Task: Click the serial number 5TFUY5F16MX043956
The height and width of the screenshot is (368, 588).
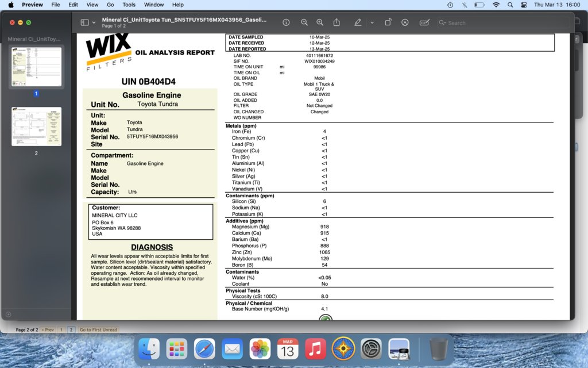Action: [x=152, y=137]
